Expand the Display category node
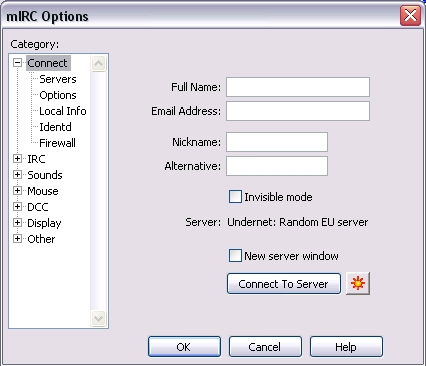 coord(17,223)
